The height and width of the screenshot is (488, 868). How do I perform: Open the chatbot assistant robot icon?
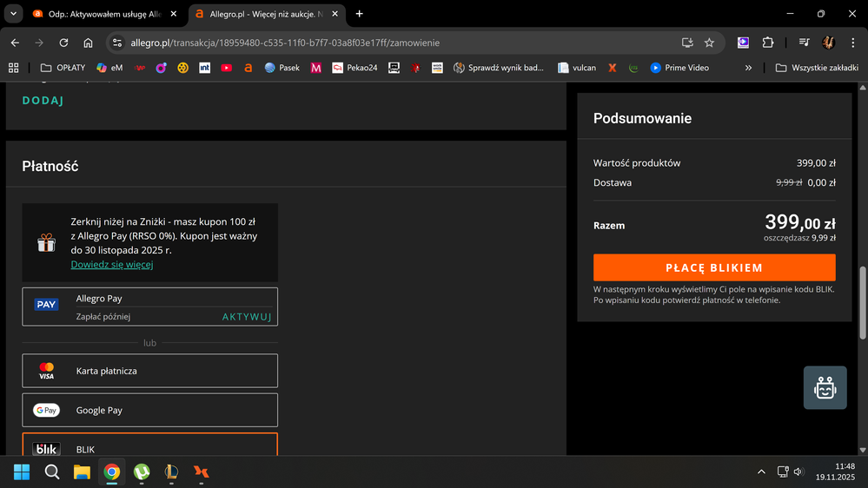click(825, 387)
